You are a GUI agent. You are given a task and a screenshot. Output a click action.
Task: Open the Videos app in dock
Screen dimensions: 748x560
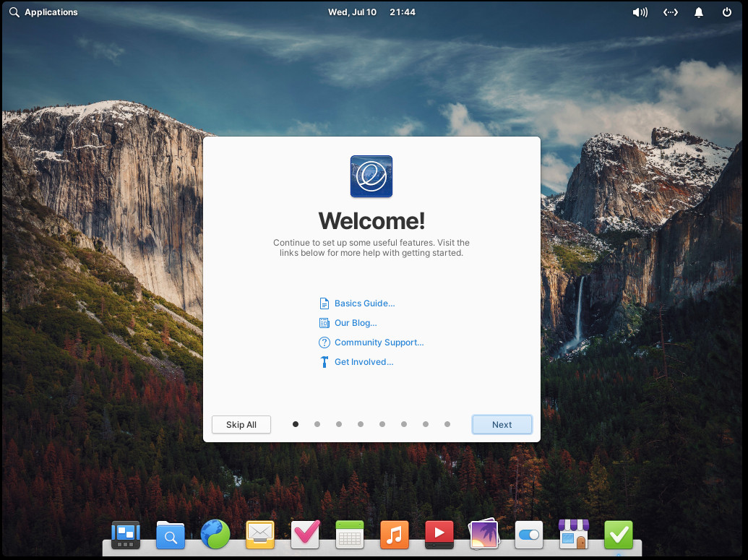439,535
